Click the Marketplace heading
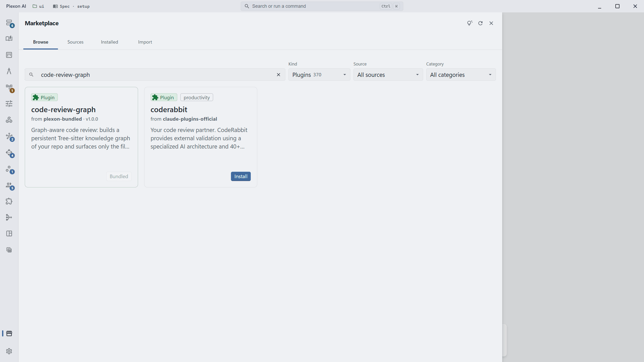 click(42, 23)
